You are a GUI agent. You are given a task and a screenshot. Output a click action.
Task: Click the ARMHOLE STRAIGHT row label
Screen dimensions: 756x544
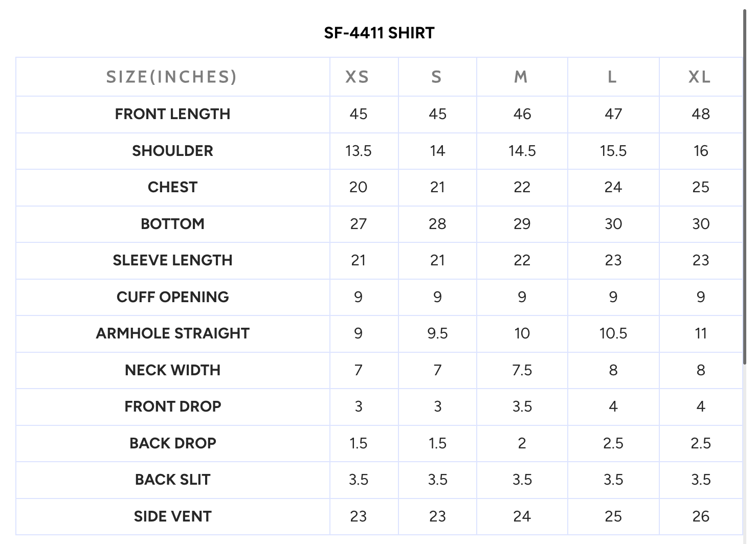click(x=172, y=333)
